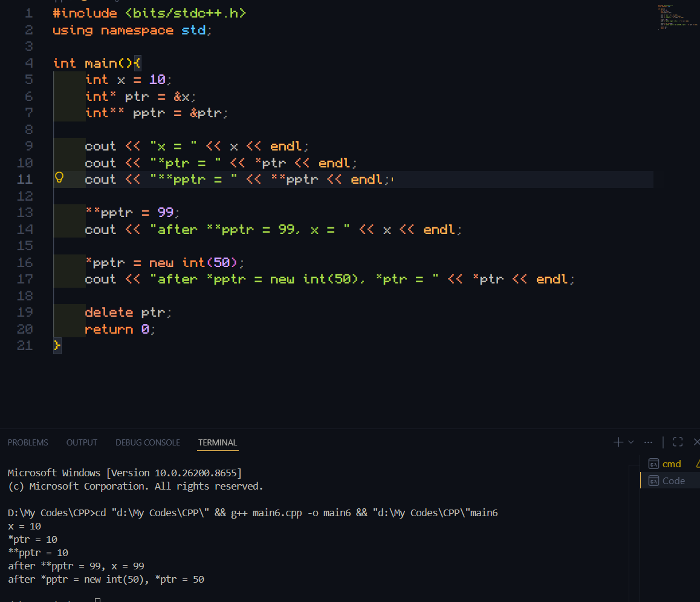Switch to the OUTPUT tab
700x602 pixels.
tap(82, 442)
